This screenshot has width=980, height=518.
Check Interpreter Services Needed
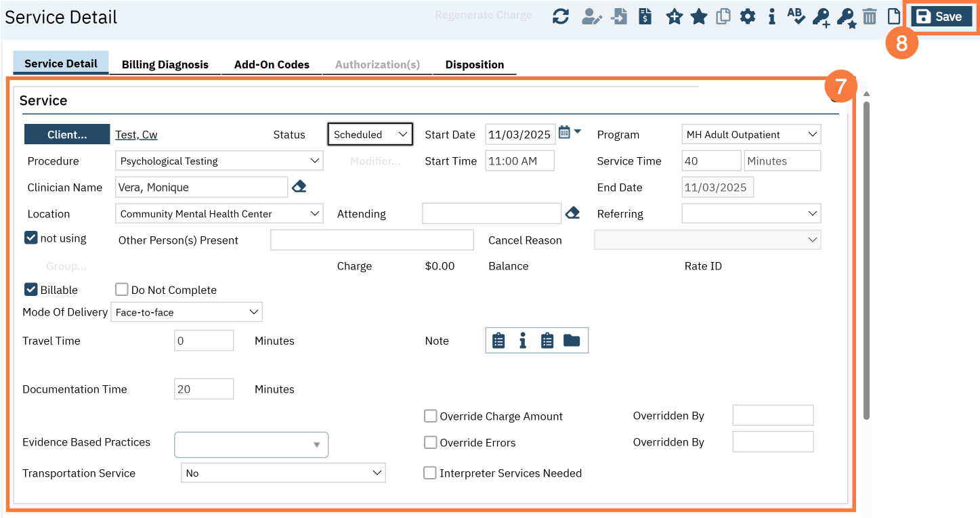pos(430,473)
